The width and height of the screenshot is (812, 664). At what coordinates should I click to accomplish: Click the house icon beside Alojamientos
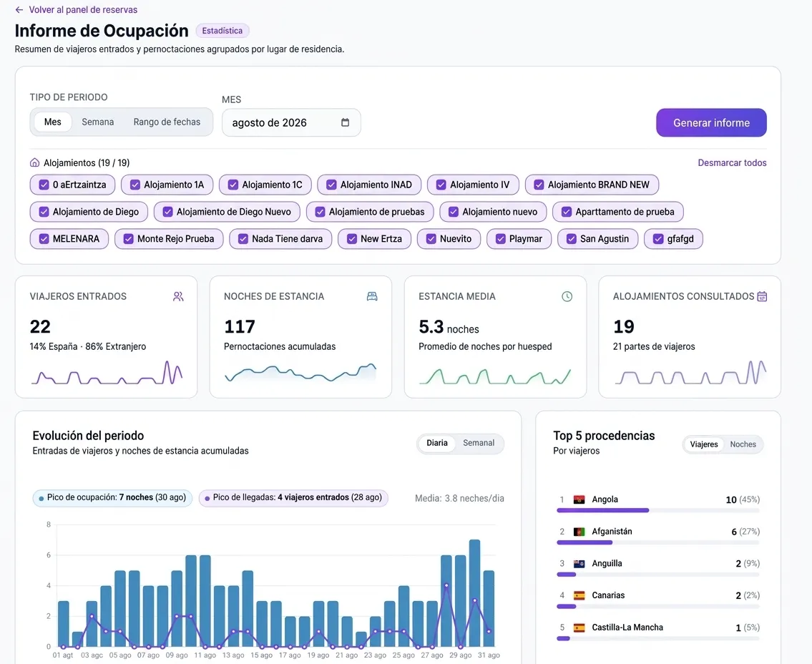click(x=34, y=162)
